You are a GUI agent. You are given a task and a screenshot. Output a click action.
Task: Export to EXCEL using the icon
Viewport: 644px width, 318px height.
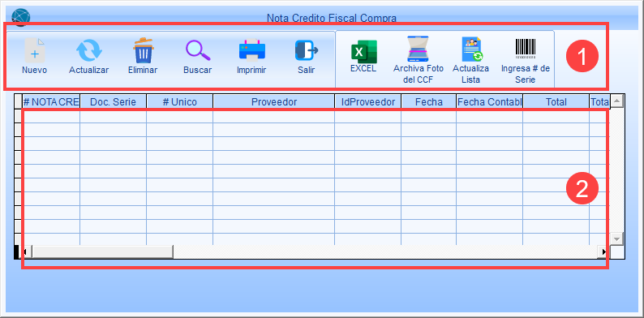tap(363, 51)
